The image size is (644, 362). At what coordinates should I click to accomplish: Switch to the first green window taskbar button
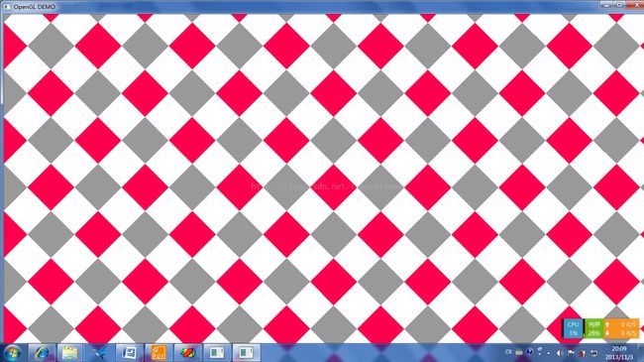coord(217,352)
